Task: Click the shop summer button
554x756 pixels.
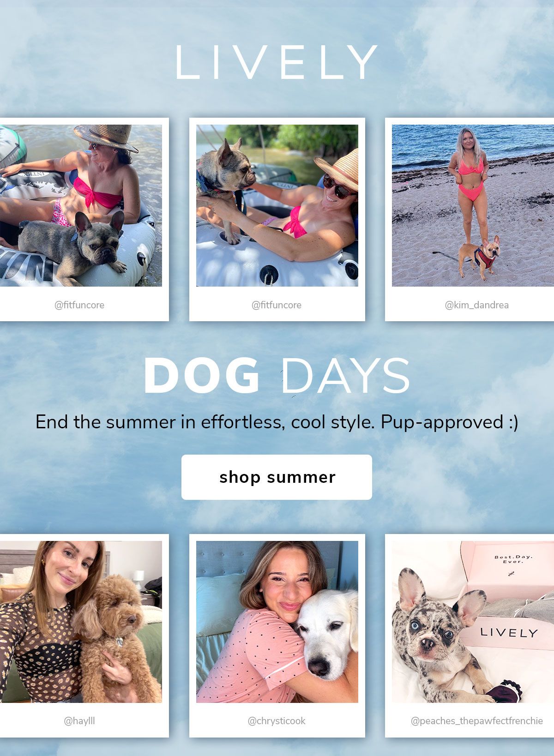Action: pos(277,477)
